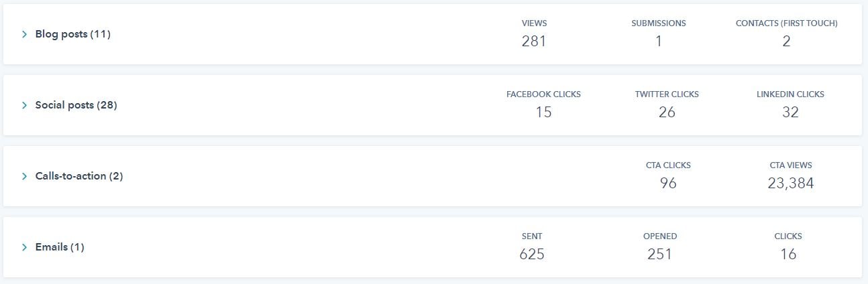Expand the Social posts row chevron

click(x=25, y=105)
